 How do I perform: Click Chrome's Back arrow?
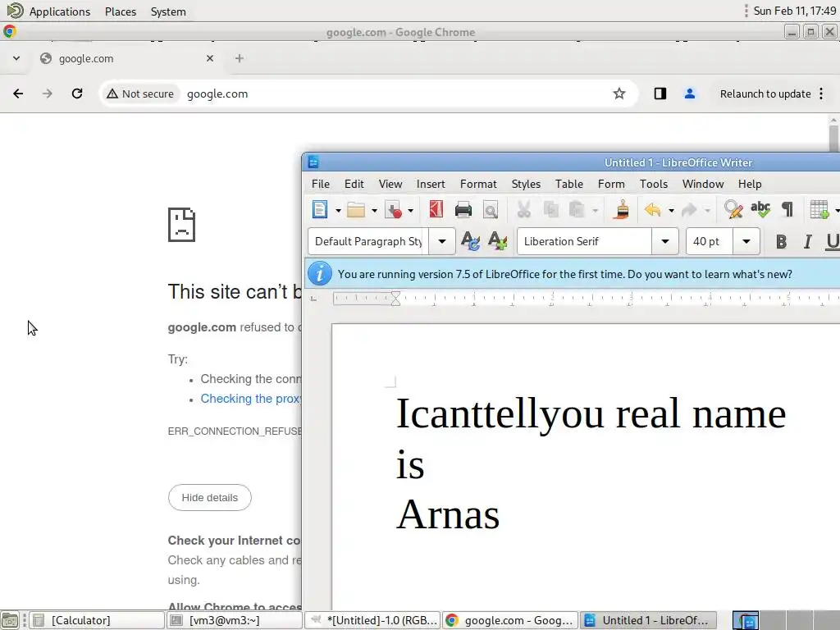tap(18, 94)
